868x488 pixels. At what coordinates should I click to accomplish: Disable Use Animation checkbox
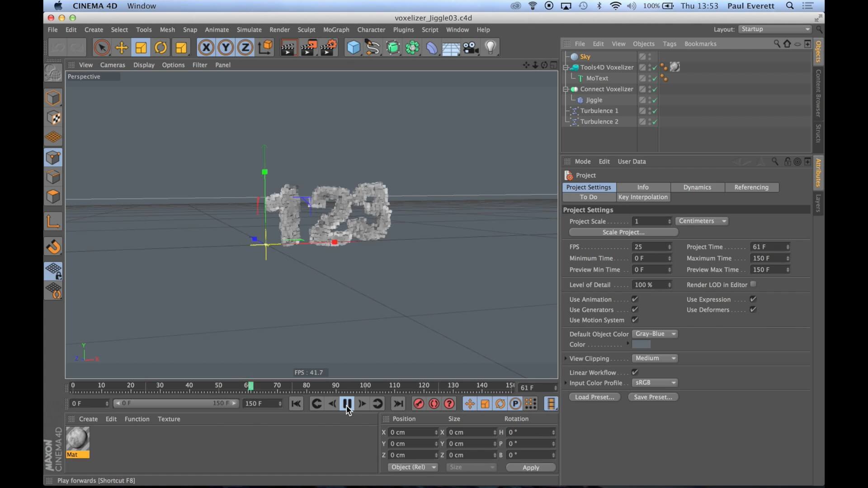pyautogui.click(x=635, y=299)
